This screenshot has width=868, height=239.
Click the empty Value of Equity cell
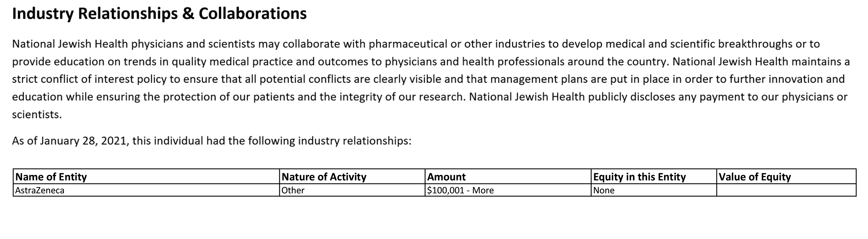tap(787, 190)
